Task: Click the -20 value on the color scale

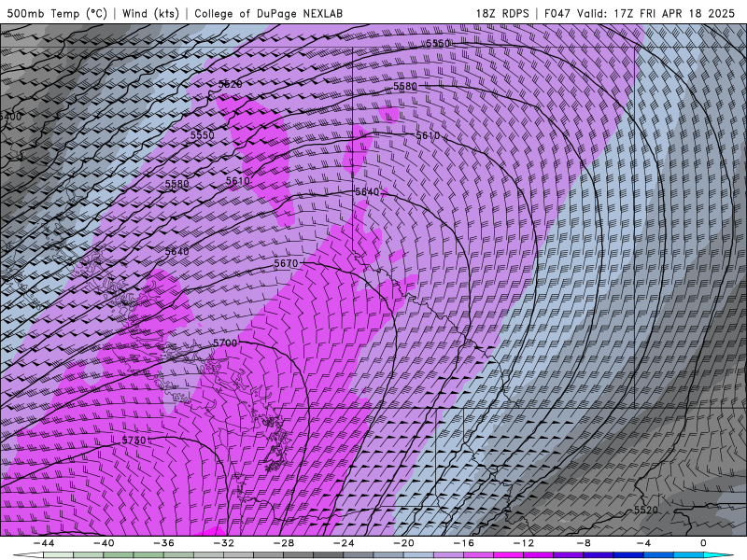Action: point(403,543)
